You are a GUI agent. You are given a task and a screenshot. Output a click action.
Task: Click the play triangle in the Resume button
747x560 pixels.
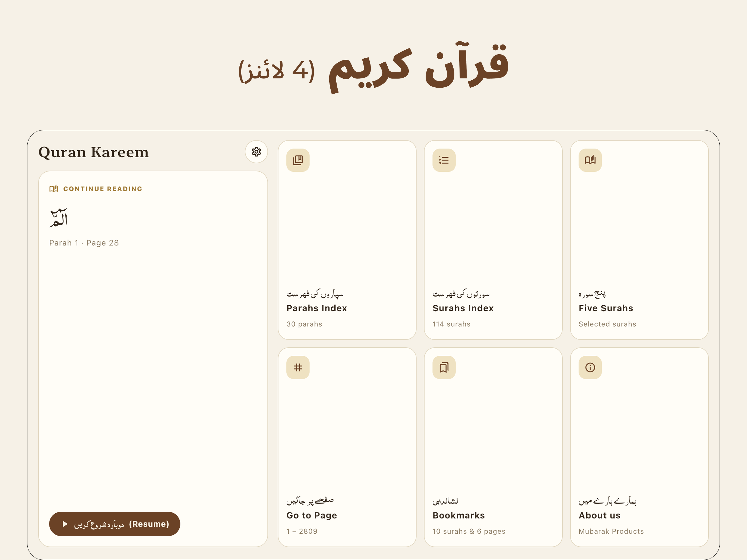coord(65,524)
